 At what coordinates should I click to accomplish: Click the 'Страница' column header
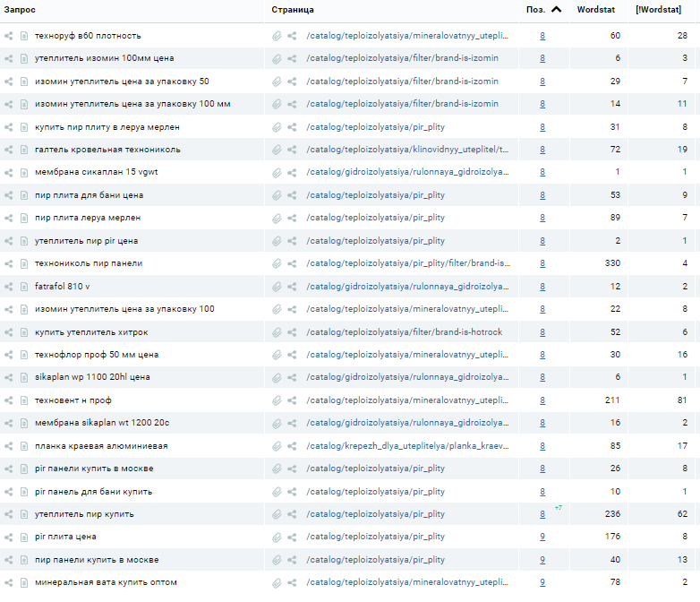coord(293,9)
